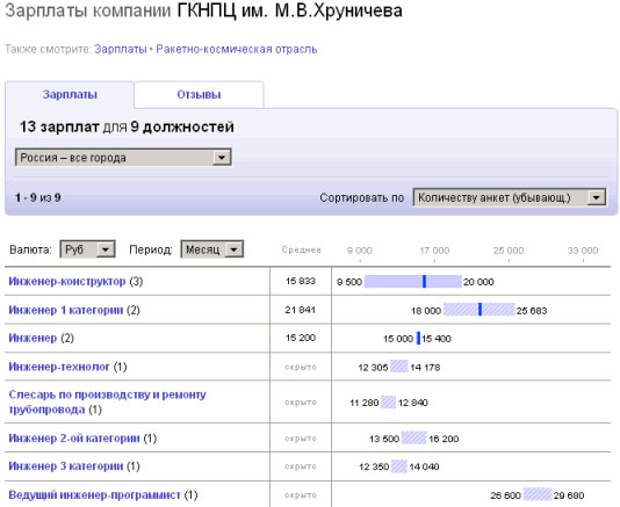Click the Инженер 2-ой категории salary bar
This screenshot has height=507, width=620.
tap(414, 438)
